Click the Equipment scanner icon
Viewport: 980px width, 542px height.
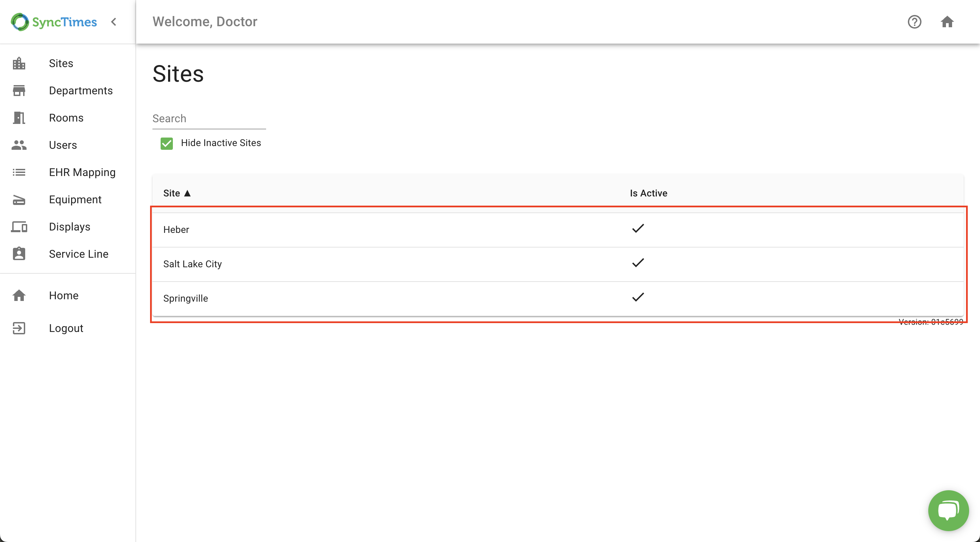[x=19, y=200]
